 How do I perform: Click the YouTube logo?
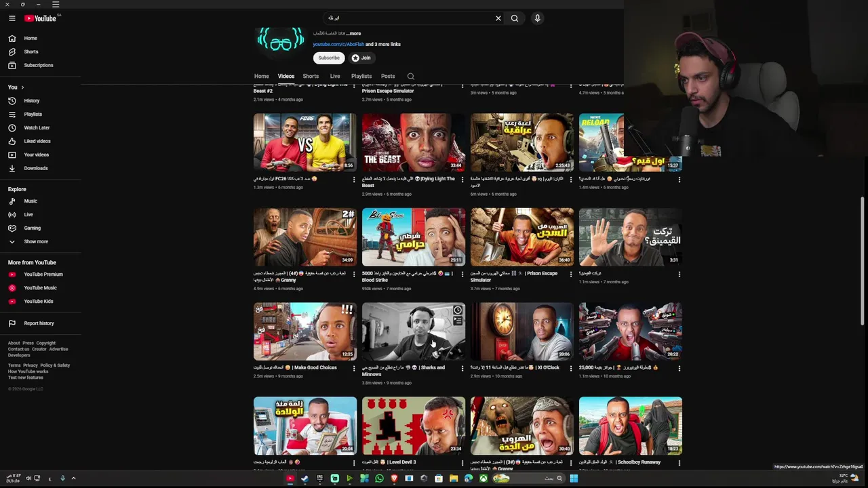[41, 18]
